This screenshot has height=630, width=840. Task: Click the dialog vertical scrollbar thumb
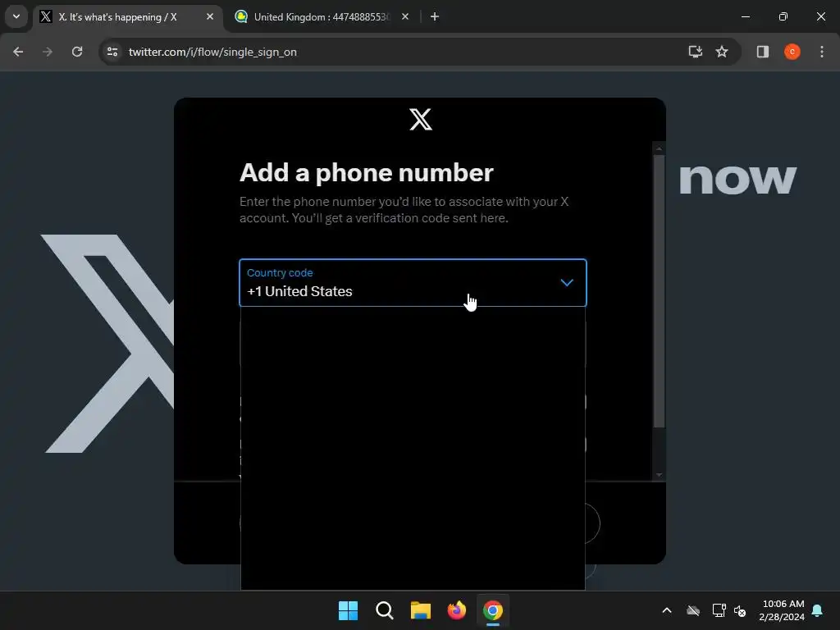click(660, 291)
